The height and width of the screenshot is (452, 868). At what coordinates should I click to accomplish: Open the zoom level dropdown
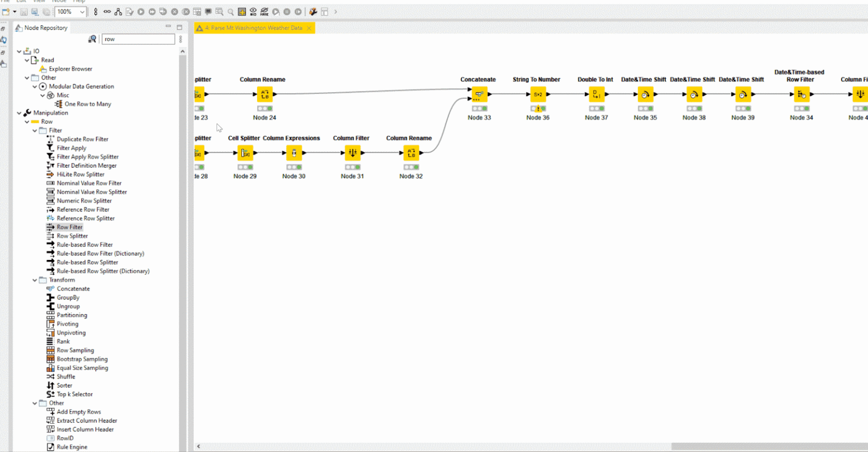point(82,11)
